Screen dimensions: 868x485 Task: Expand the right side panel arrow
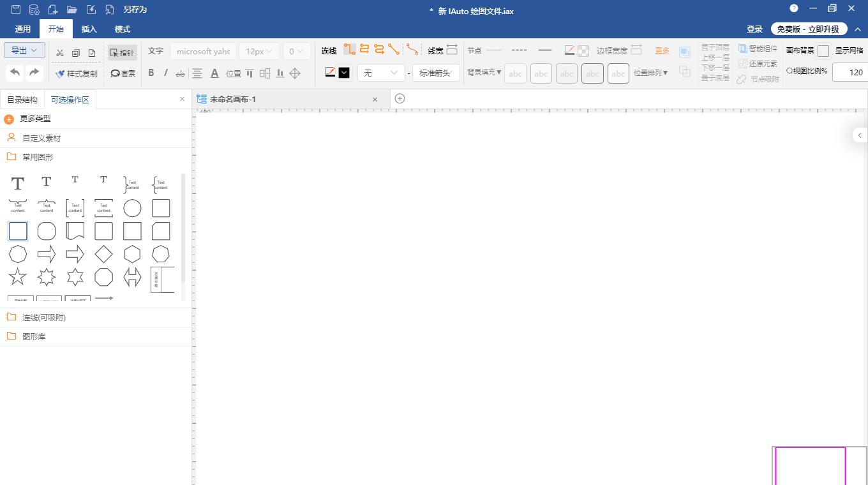click(x=860, y=135)
